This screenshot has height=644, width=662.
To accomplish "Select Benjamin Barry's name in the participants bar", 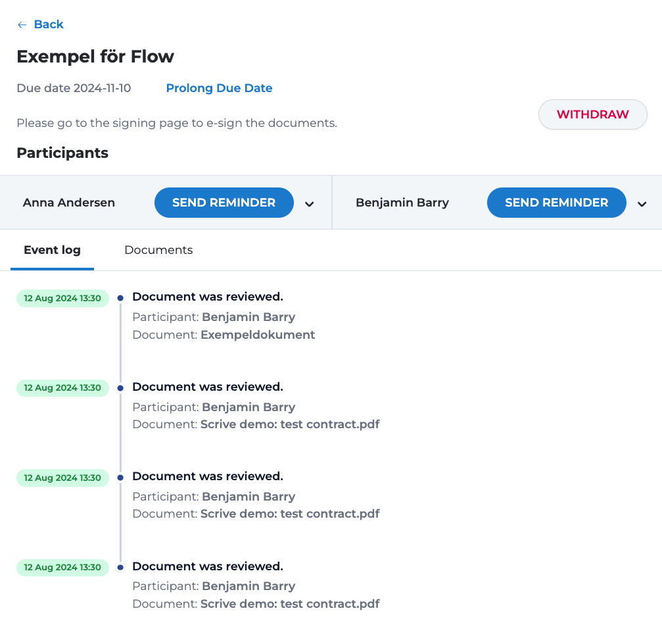I will (x=402, y=203).
